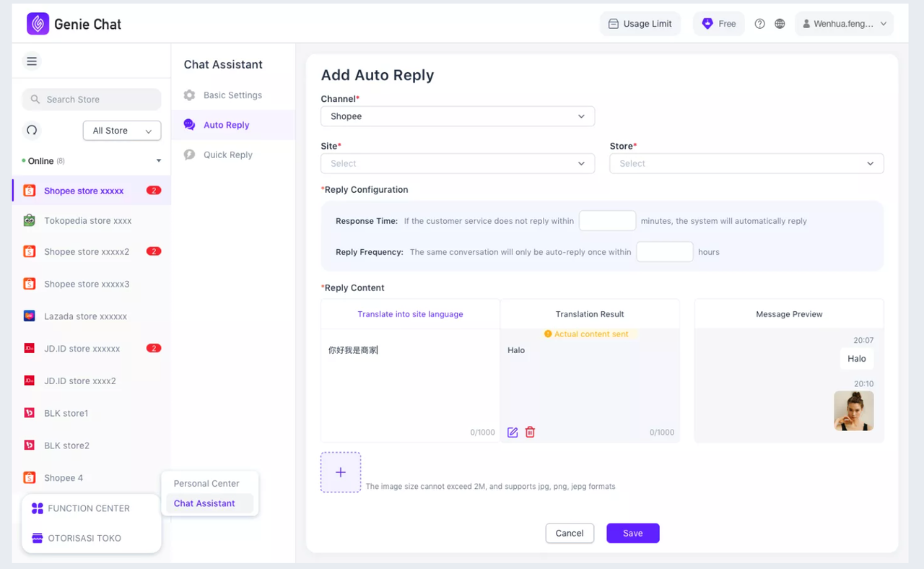Open the Wenhua.feng account dropdown
924x569 pixels.
point(844,24)
